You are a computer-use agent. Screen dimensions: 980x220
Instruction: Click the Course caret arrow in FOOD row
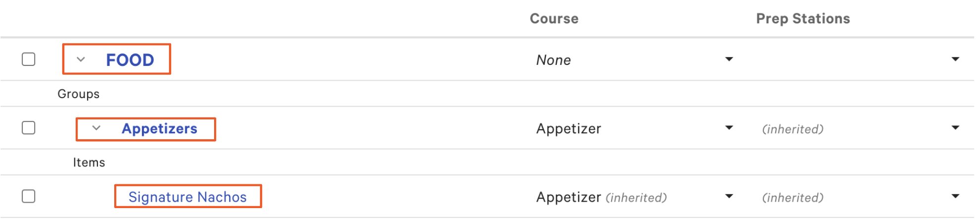tap(729, 59)
